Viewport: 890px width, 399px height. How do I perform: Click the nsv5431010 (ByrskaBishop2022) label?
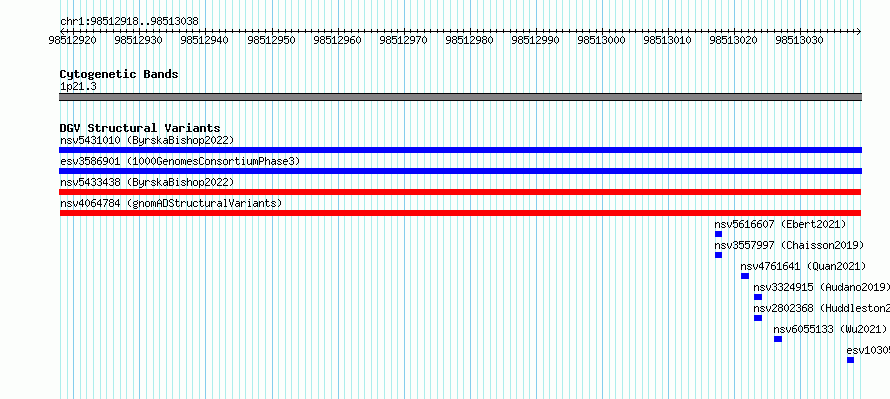[147, 140]
